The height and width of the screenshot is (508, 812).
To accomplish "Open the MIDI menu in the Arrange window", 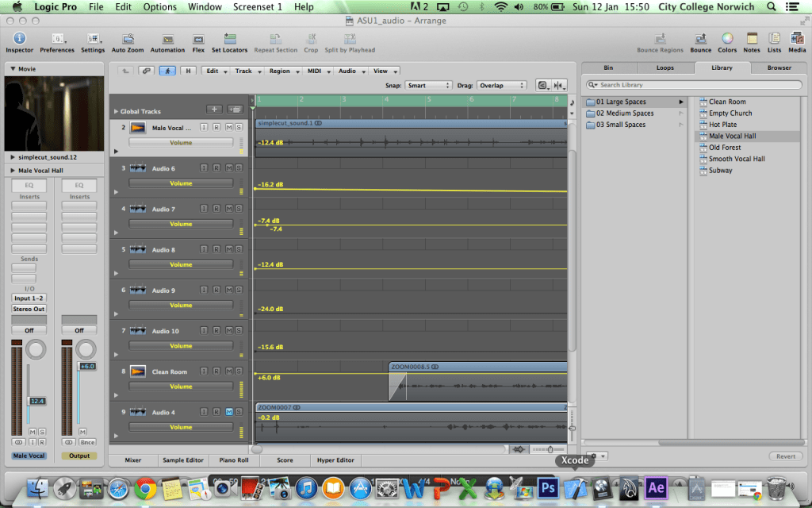I will 316,70.
